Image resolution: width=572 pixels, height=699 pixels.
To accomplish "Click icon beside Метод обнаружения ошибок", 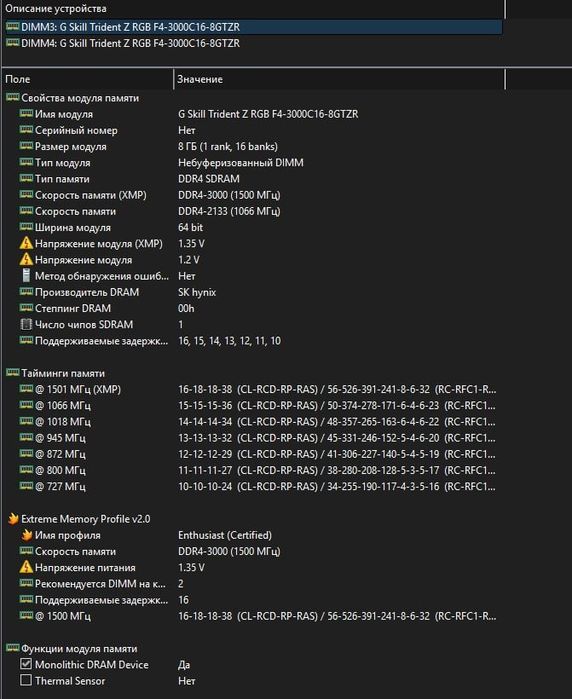I will click(x=26, y=275).
